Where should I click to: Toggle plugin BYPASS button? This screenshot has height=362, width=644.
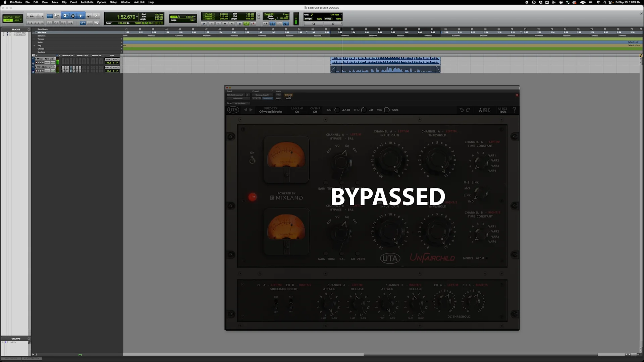(288, 95)
